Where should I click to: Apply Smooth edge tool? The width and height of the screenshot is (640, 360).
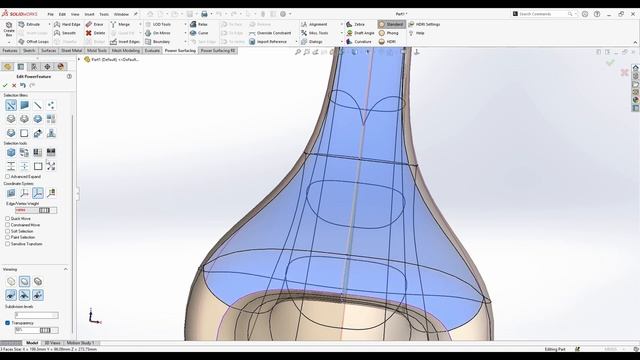tap(65, 33)
